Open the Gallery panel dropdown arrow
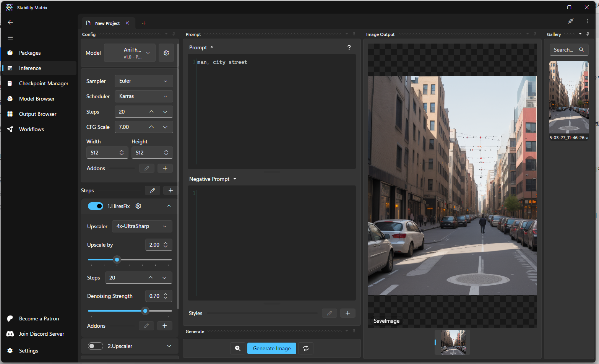 [580, 34]
